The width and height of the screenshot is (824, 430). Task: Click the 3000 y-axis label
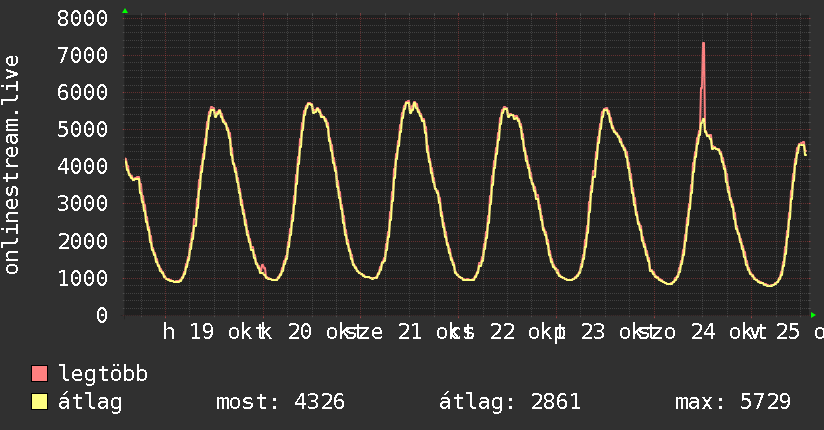pos(83,203)
